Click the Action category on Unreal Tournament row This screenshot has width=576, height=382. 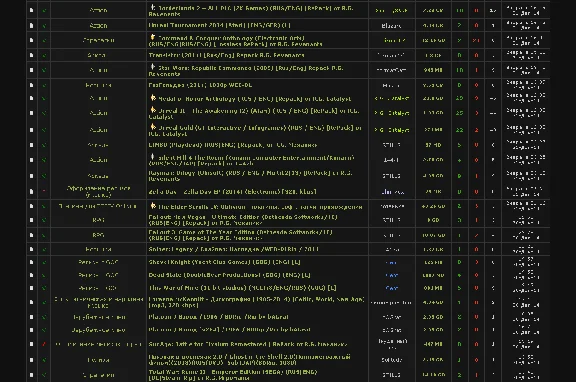(98, 26)
